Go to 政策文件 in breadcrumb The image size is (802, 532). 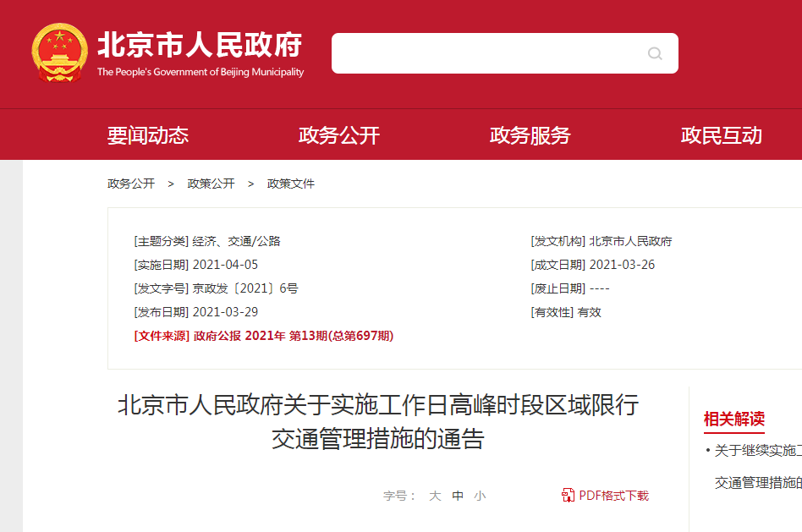291,184
